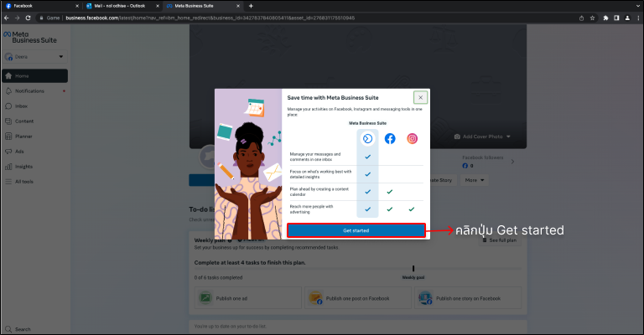Open Insights in the sidebar
The image size is (644, 335).
[35, 167]
